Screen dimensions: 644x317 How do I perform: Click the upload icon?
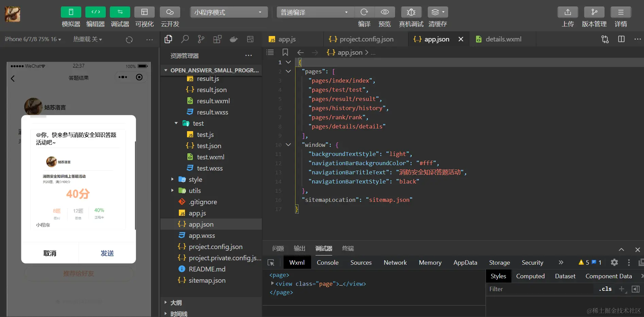(568, 12)
